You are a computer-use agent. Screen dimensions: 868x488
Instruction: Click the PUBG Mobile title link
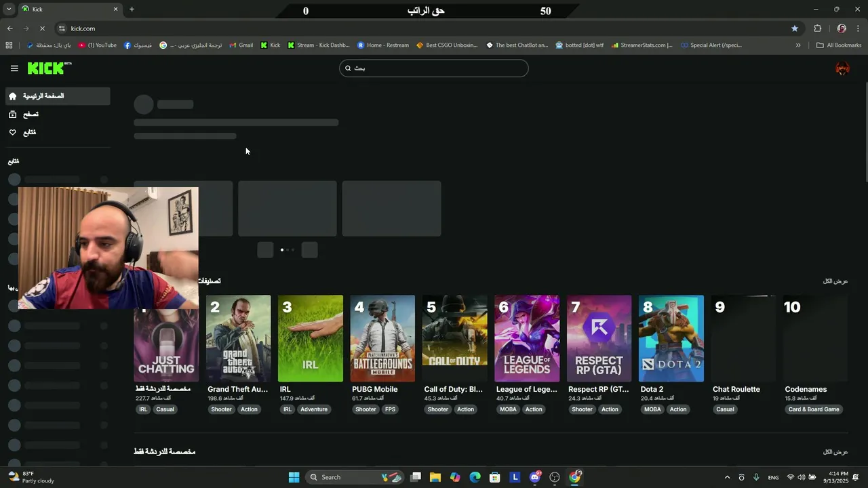[374, 390]
